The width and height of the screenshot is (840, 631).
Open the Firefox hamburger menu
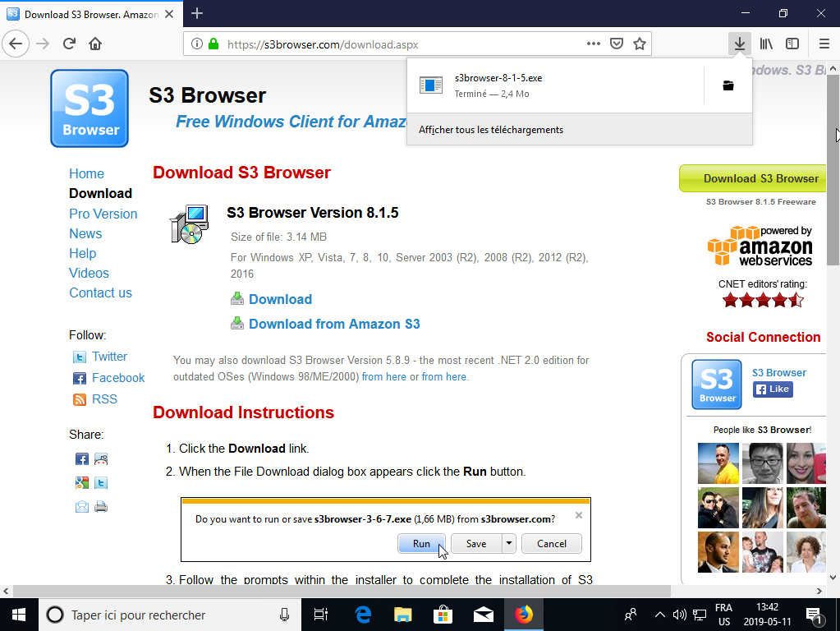tap(824, 44)
